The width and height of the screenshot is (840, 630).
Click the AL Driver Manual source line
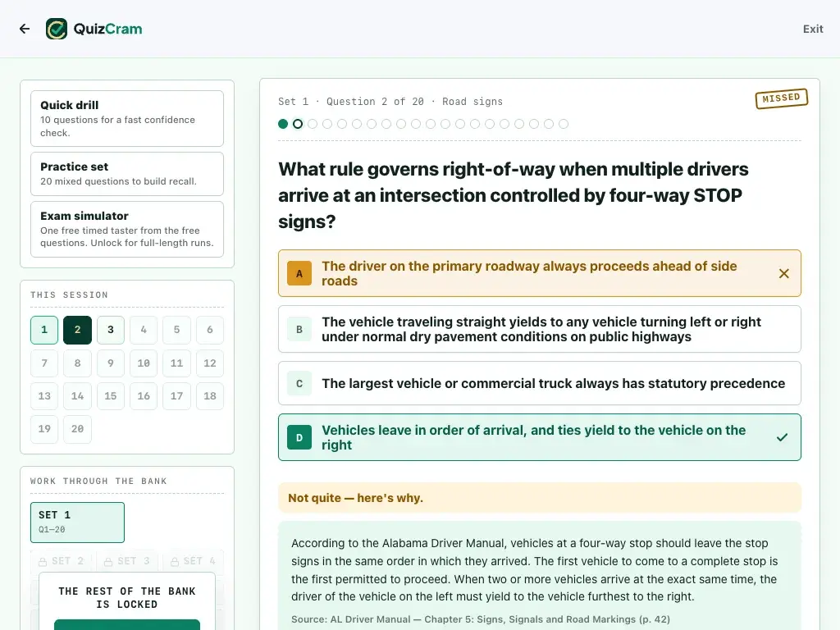coord(481,619)
